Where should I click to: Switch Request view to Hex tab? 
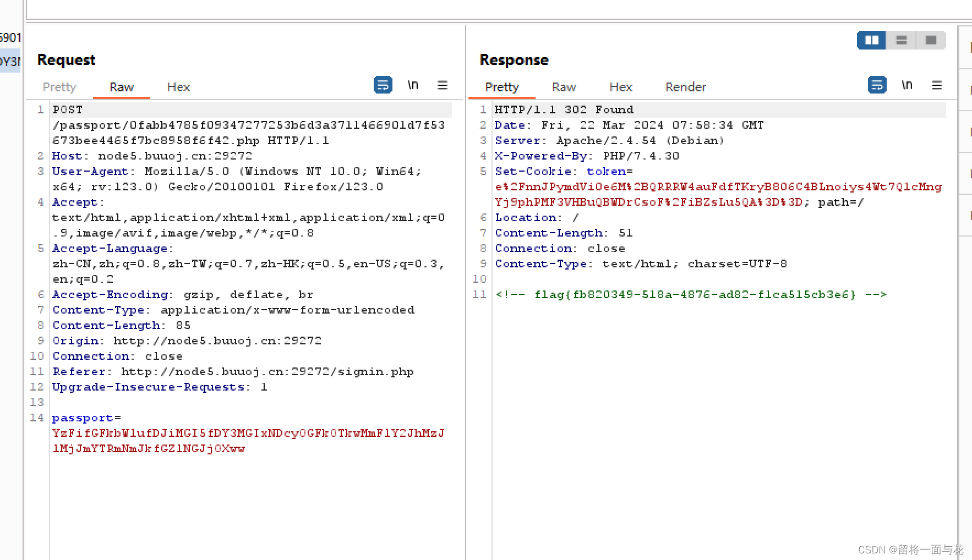(178, 87)
